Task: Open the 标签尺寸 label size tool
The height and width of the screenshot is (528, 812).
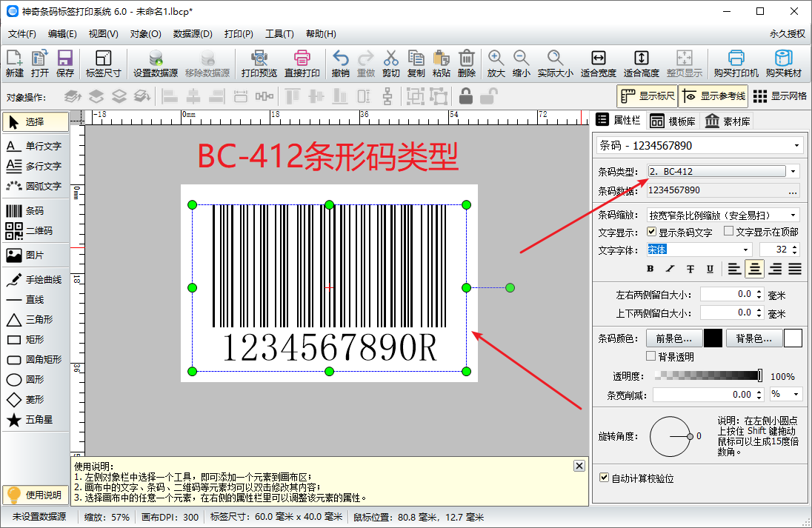Action: (104, 64)
